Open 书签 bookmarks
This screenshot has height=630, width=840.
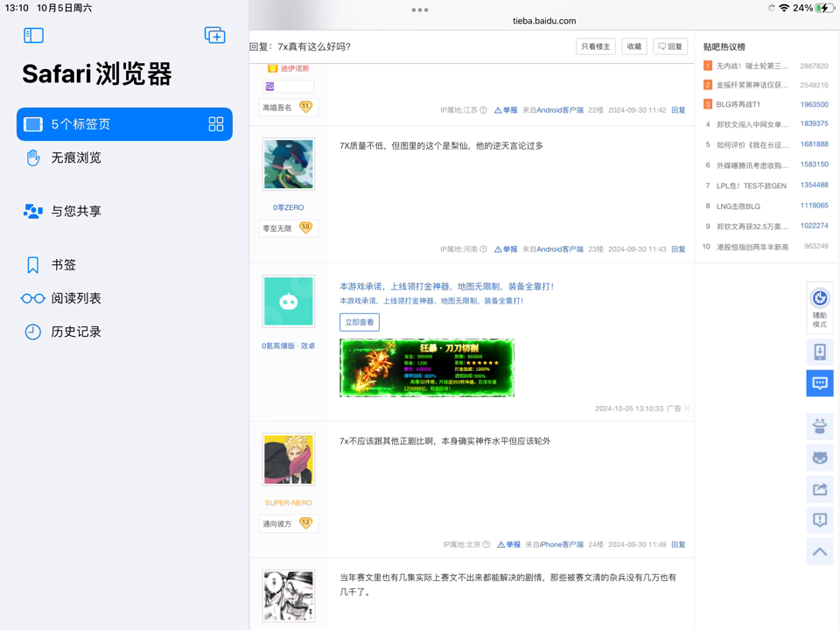coord(124,264)
